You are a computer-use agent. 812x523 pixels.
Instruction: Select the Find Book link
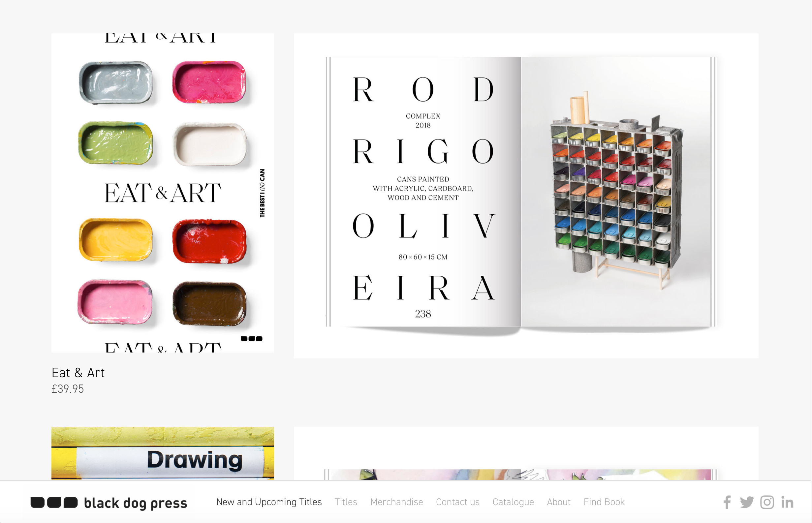[x=604, y=502]
